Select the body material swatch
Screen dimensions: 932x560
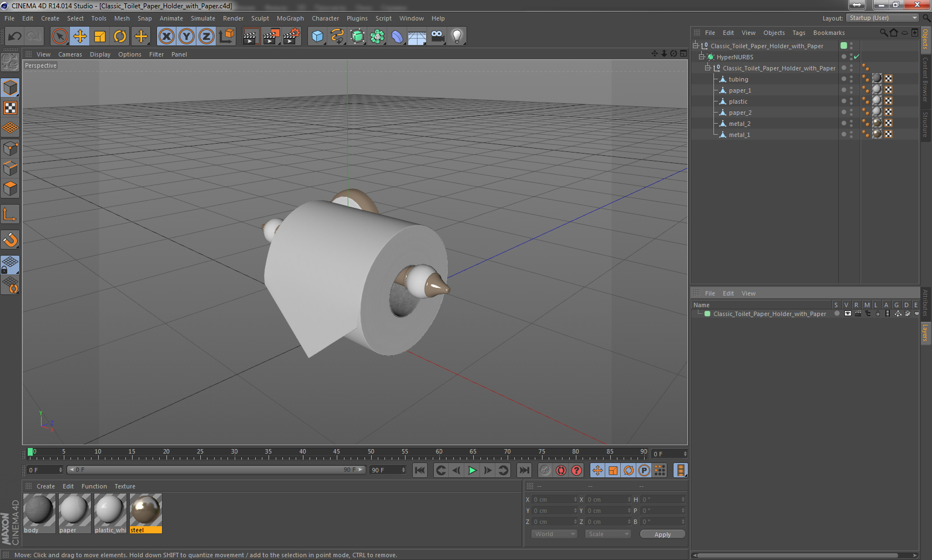click(x=39, y=513)
